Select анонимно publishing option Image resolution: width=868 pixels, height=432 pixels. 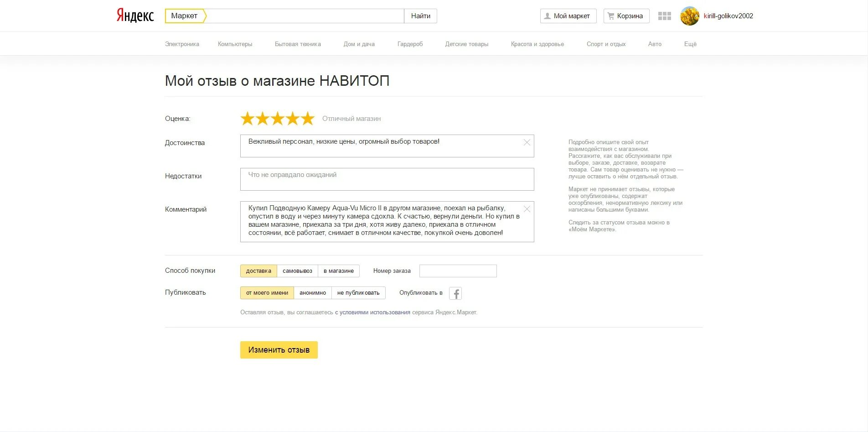(x=313, y=293)
